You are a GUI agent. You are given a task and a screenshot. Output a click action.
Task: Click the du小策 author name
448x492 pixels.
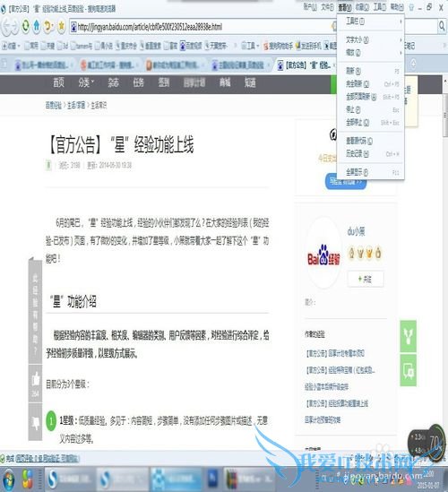pyautogui.click(x=356, y=232)
